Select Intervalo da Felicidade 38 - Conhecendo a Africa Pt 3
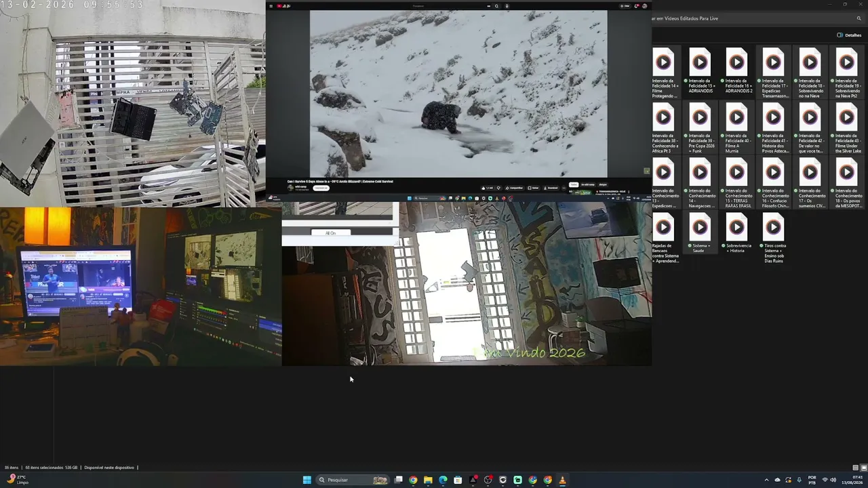This screenshot has height=488, width=868. pos(666,128)
